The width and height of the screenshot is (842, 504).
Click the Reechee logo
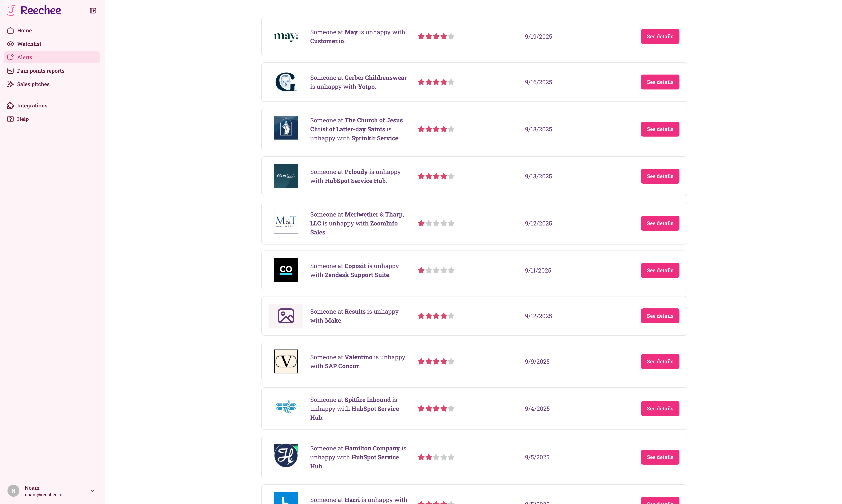(x=34, y=10)
